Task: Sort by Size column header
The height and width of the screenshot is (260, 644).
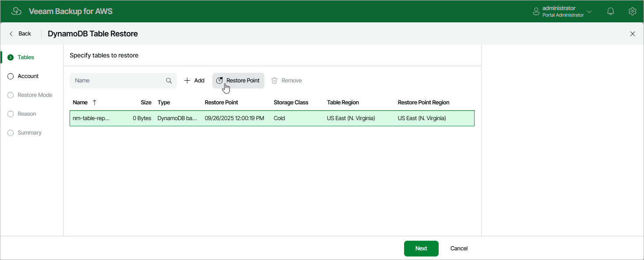Action: [146, 103]
